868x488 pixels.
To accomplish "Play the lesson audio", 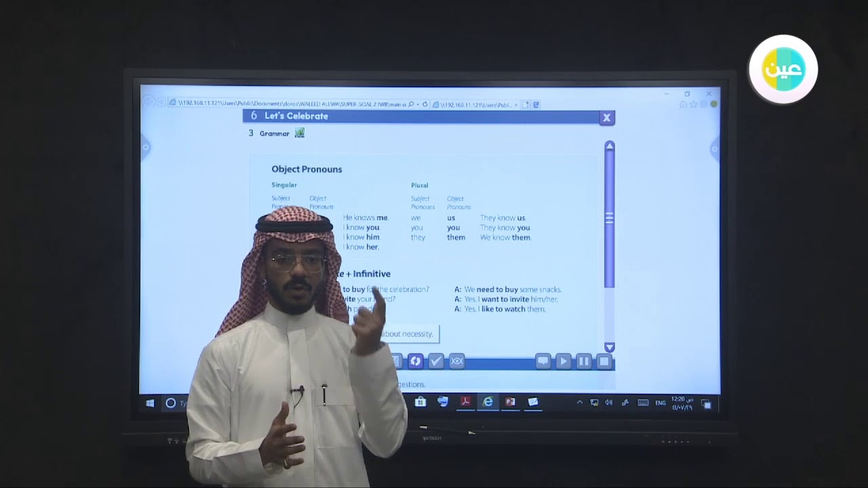I will 563,361.
